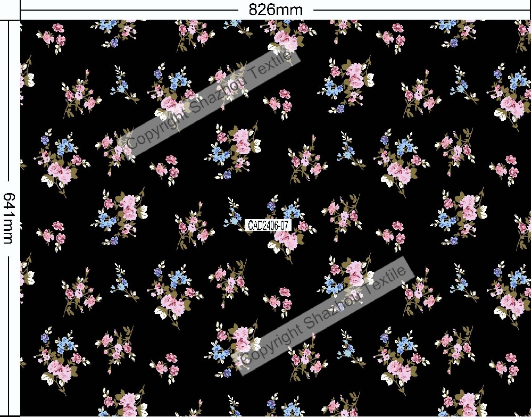Select the CAD2406-07 design code label

(269, 226)
